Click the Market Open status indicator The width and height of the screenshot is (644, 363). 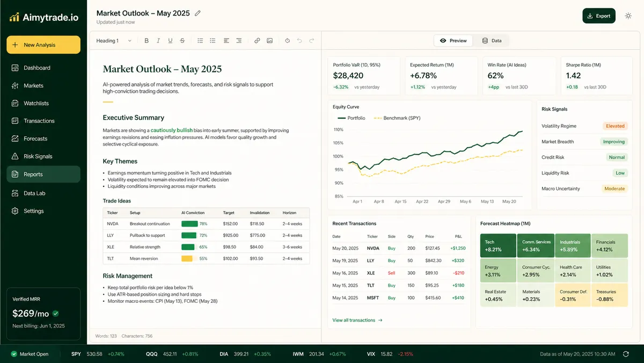pyautogui.click(x=30, y=354)
